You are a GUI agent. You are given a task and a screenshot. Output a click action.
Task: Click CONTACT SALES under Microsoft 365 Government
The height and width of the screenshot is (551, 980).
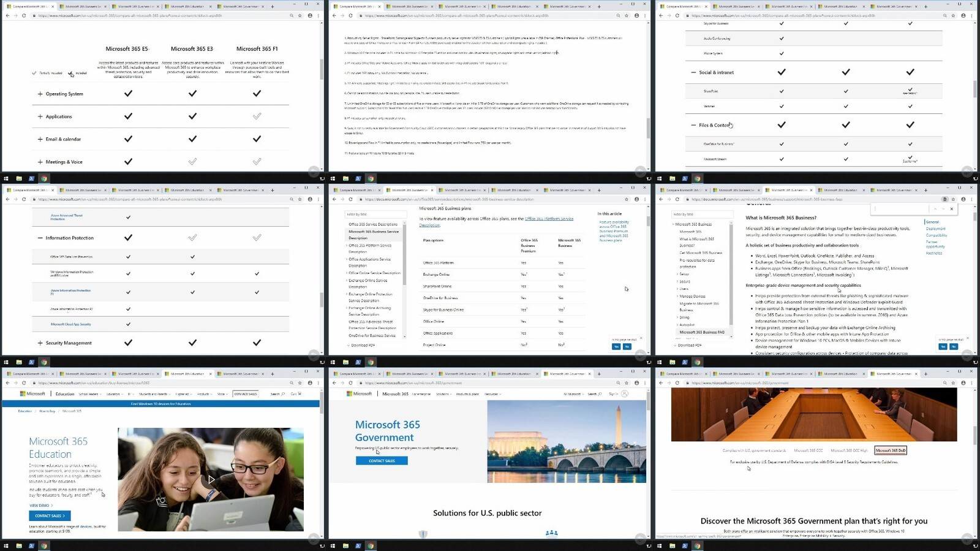click(382, 461)
